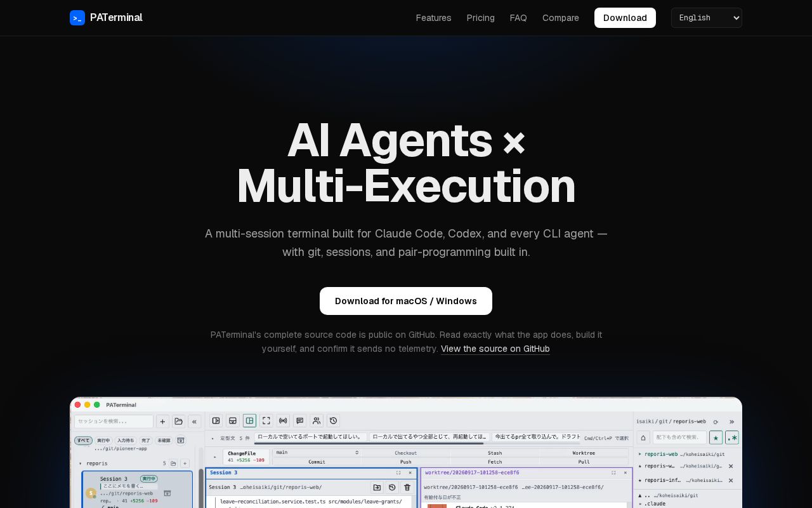This screenshot has width=812, height=508.
Task: Add a new session with plus icon
Action: coord(162,421)
